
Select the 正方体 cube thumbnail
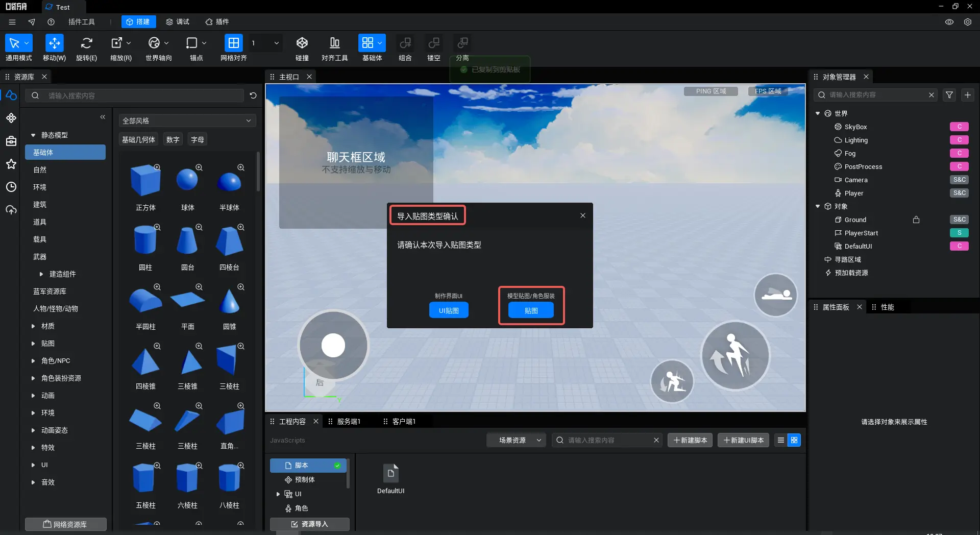145,180
